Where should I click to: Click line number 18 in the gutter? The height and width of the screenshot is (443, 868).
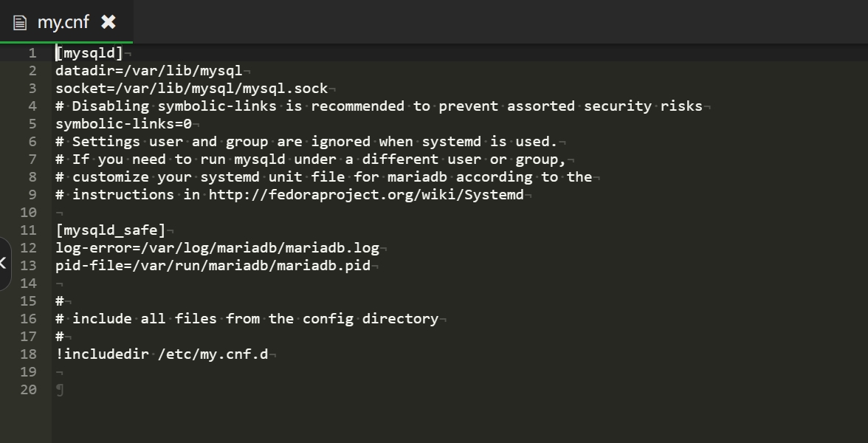pyautogui.click(x=29, y=354)
